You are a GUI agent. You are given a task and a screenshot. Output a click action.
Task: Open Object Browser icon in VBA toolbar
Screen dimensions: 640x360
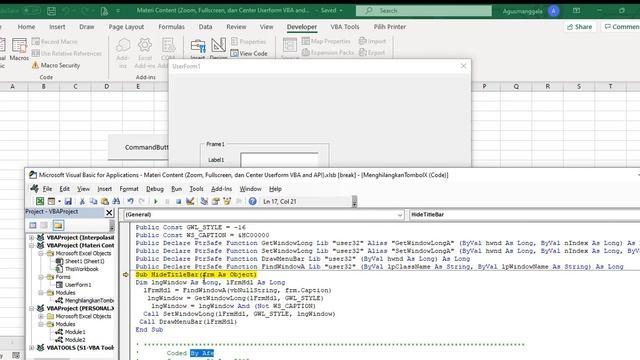point(227,201)
